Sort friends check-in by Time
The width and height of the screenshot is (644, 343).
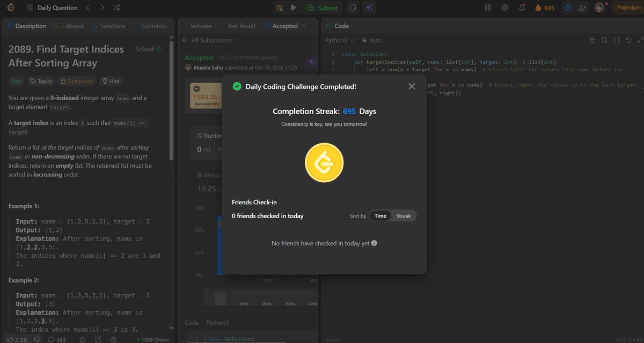(380, 216)
